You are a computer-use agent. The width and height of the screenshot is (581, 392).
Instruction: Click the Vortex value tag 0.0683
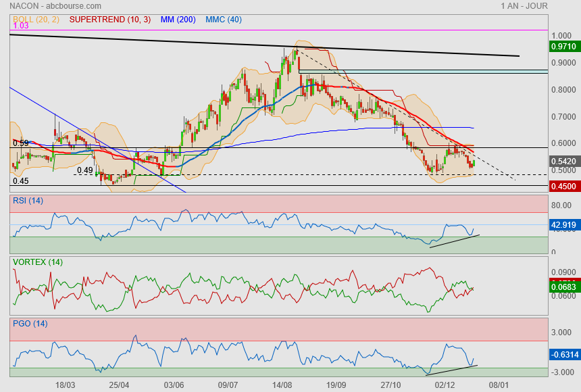click(563, 288)
